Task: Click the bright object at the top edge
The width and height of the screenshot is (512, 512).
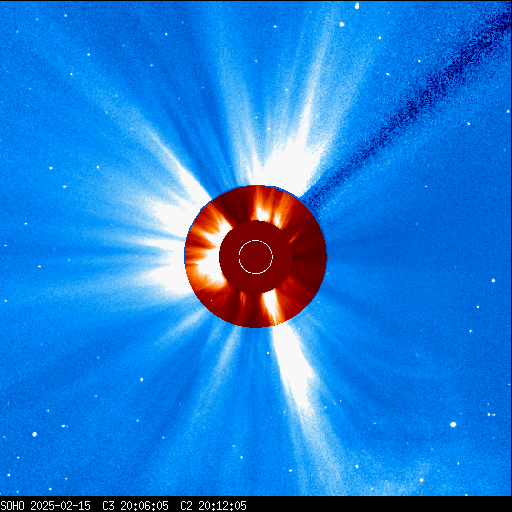Action: coord(357,5)
